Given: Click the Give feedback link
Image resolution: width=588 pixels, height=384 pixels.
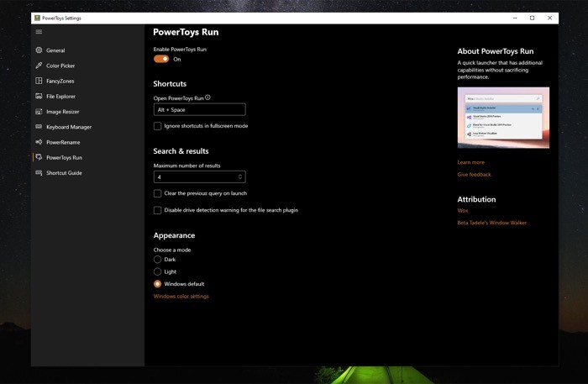Looking at the screenshot, I should pos(474,175).
